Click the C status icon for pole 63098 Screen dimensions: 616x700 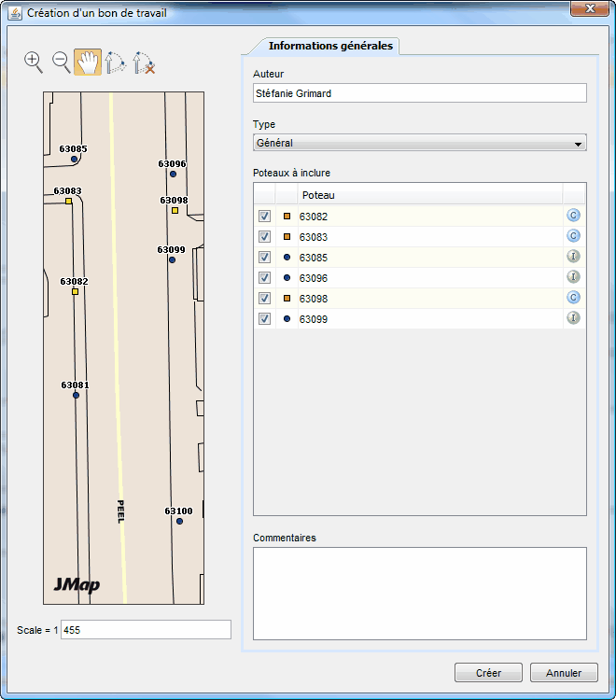pyautogui.click(x=574, y=298)
